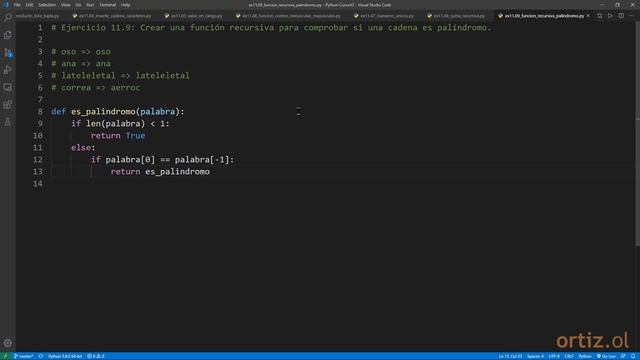Place cursor on 'def es_palindromo(palabra):' line
This screenshot has width=640, height=360.
118,111
